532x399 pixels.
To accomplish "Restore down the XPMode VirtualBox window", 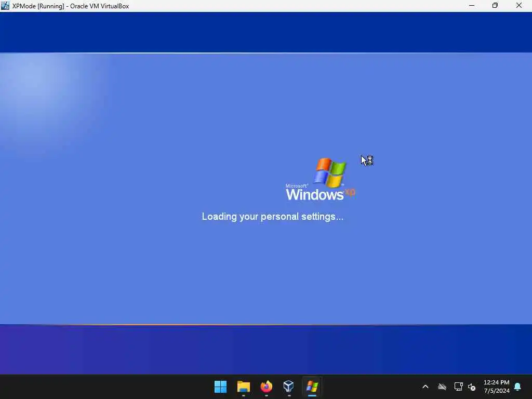I will pos(495,6).
